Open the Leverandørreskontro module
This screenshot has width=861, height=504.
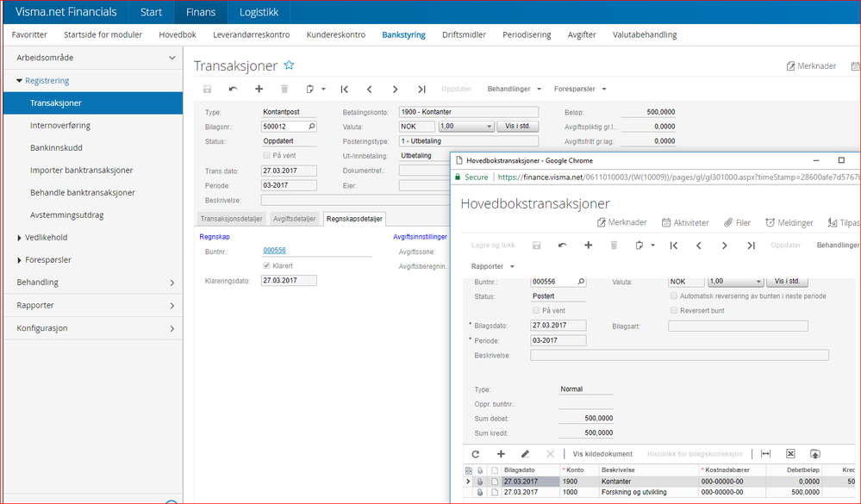[x=252, y=34]
